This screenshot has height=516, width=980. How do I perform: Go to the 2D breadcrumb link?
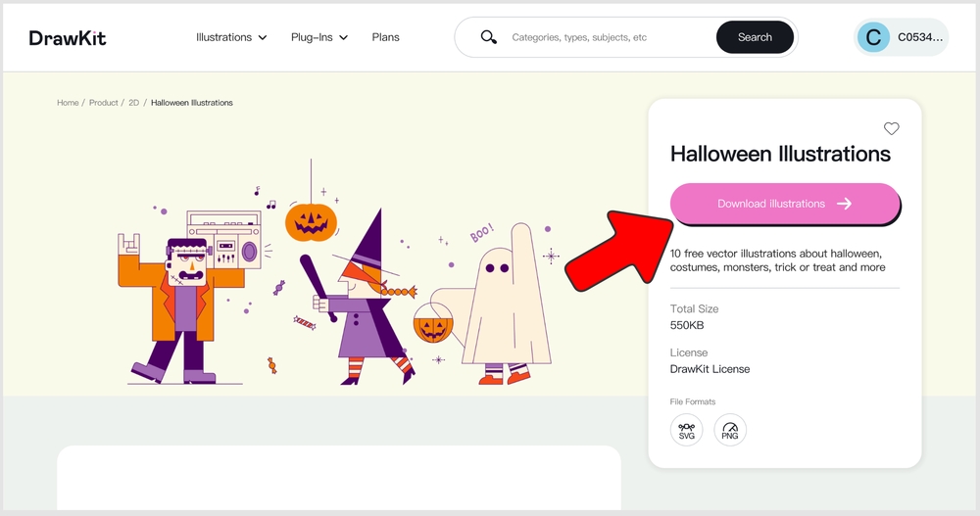coord(134,103)
